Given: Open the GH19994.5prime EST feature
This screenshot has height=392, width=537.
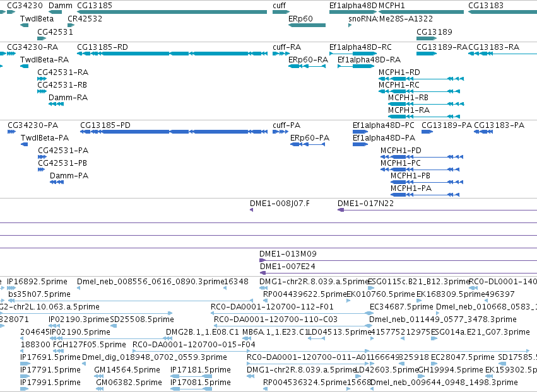Looking at the screenshot, I should coord(422,376).
